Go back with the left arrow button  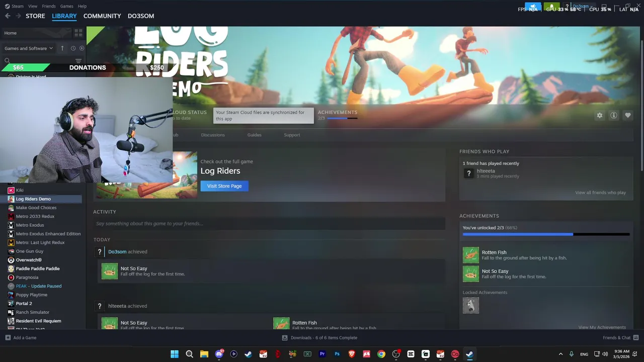pos(7,16)
